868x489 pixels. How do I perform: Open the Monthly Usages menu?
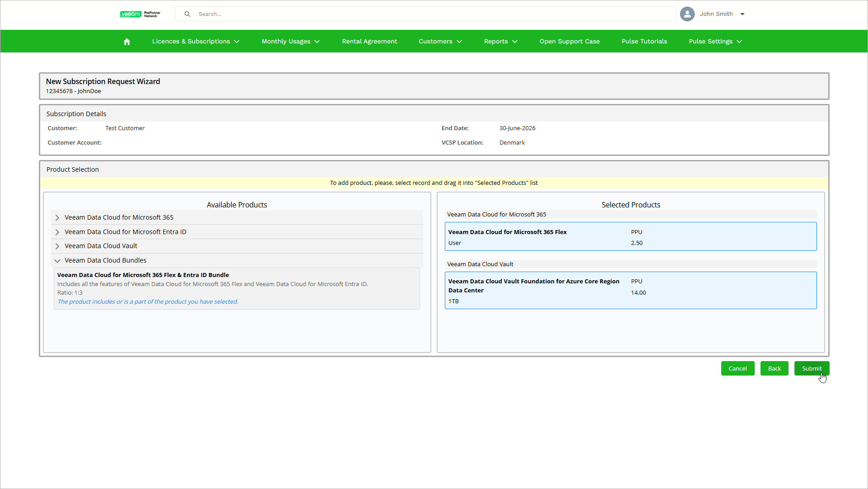290,41
